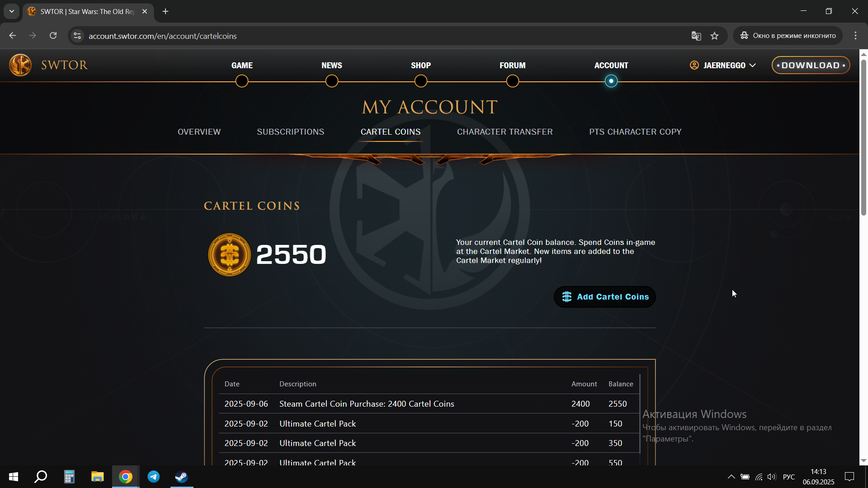Viewport: 868px width, 488px height.
Task: Open the clock and date panel
Action: 818,477
